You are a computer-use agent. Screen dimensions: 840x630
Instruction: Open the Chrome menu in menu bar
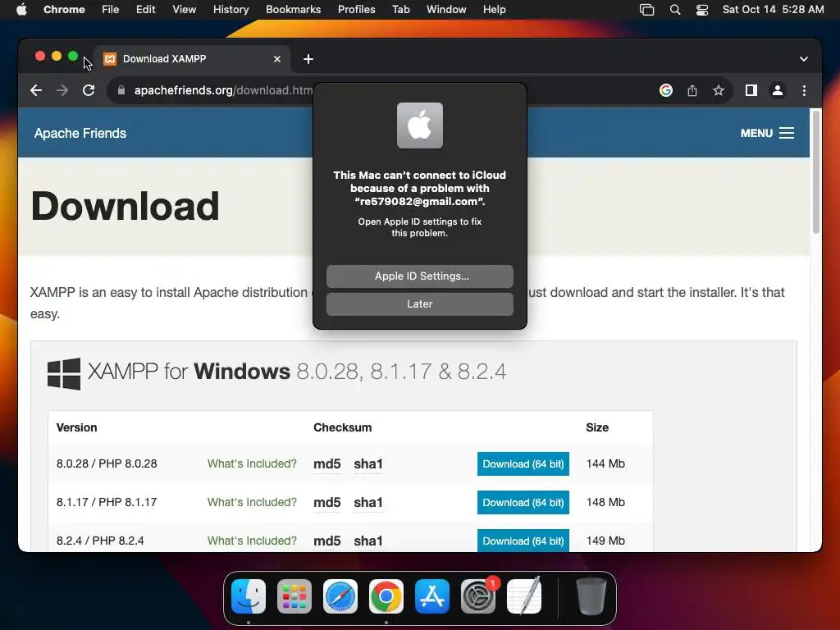64,10
